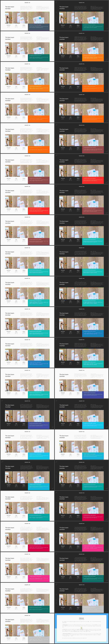
Task: Select the white slide with medium-blue band
Action: tap(27, 353)
